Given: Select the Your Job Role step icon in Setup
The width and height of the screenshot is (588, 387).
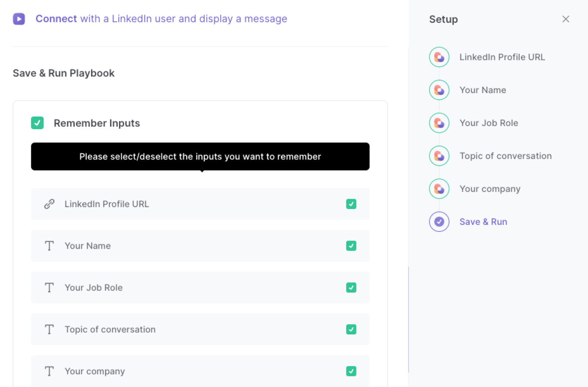Looking at the screenshot, I should coord(439,123).
